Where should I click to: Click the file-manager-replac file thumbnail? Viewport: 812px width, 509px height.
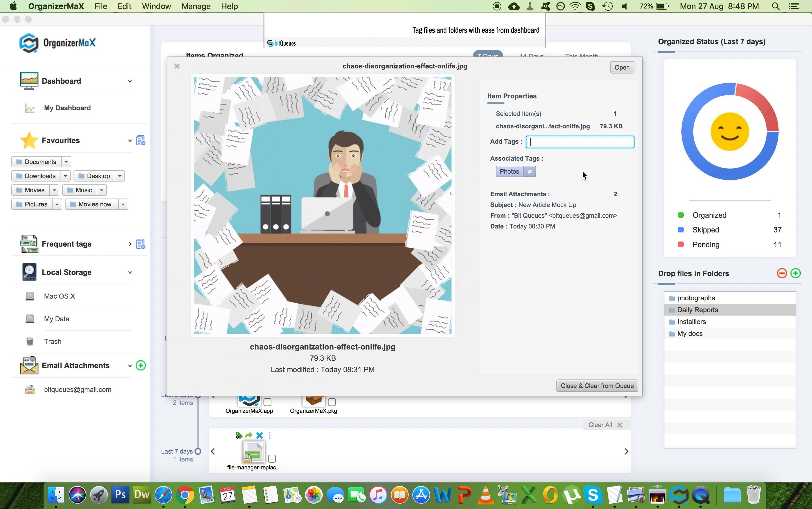tap(253, 452)
